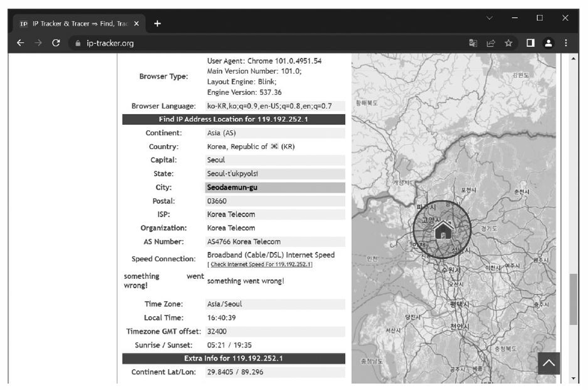Viewport: 588px width, 390px height.
Task: Open the Google Translate icon in address bar
Action: (x=473, y=43)
